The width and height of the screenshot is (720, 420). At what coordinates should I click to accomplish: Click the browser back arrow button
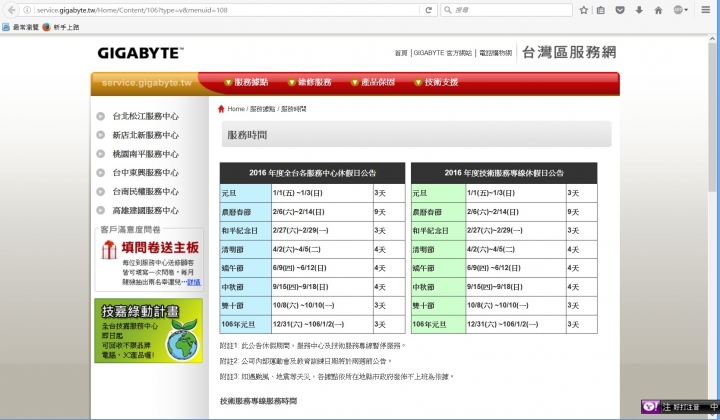pos(11,10)
